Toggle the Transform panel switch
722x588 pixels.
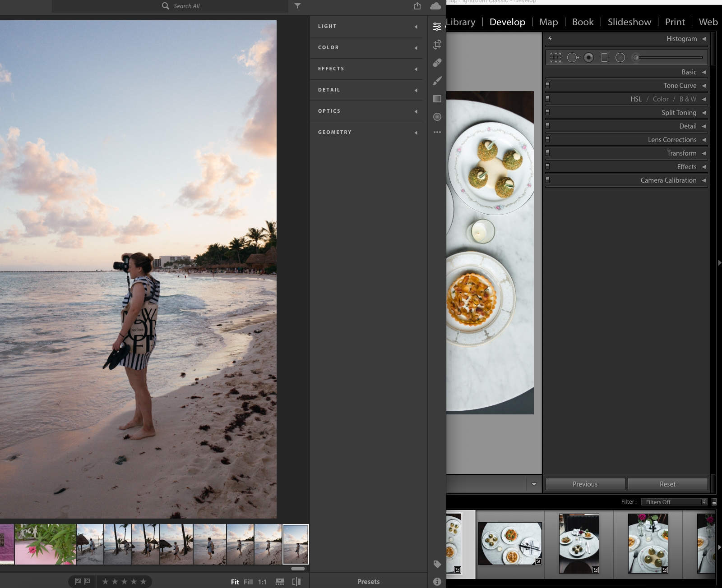tap(548, 153)
